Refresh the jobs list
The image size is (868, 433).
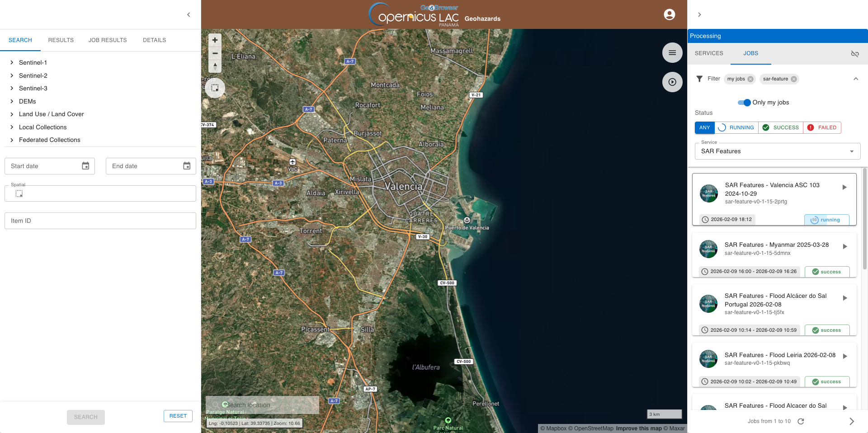pos(801,421)
